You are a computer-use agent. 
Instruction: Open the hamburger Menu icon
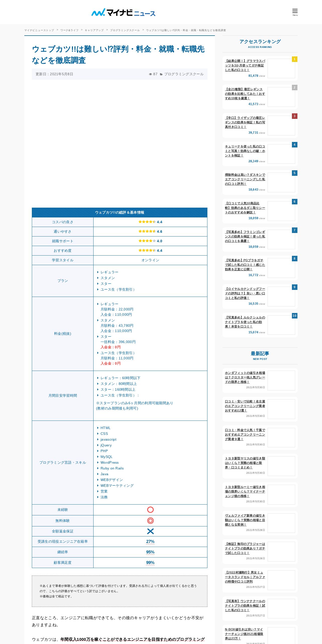click(295, 12)
